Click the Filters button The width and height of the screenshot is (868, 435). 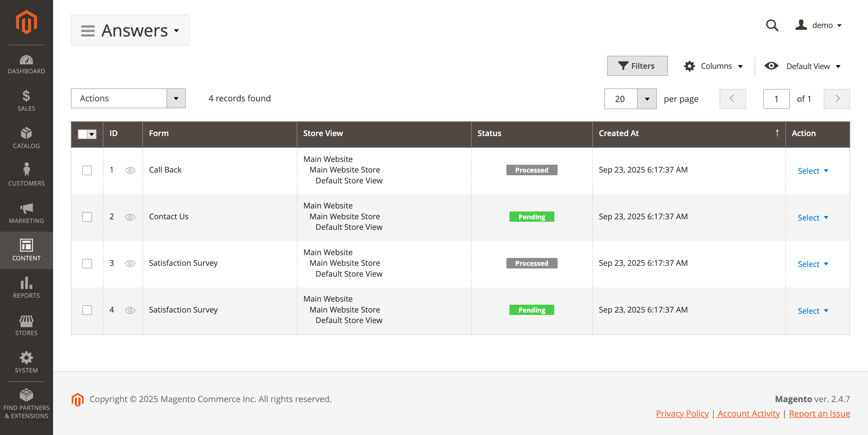click(637, 66)
